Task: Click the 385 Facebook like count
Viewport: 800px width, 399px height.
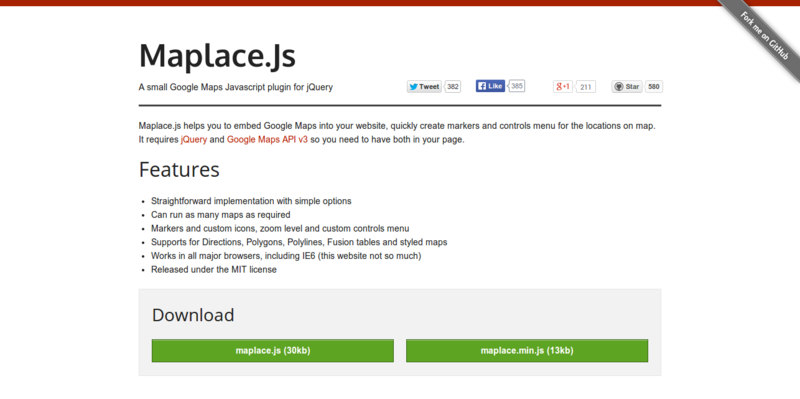Action: pos(517,86)
